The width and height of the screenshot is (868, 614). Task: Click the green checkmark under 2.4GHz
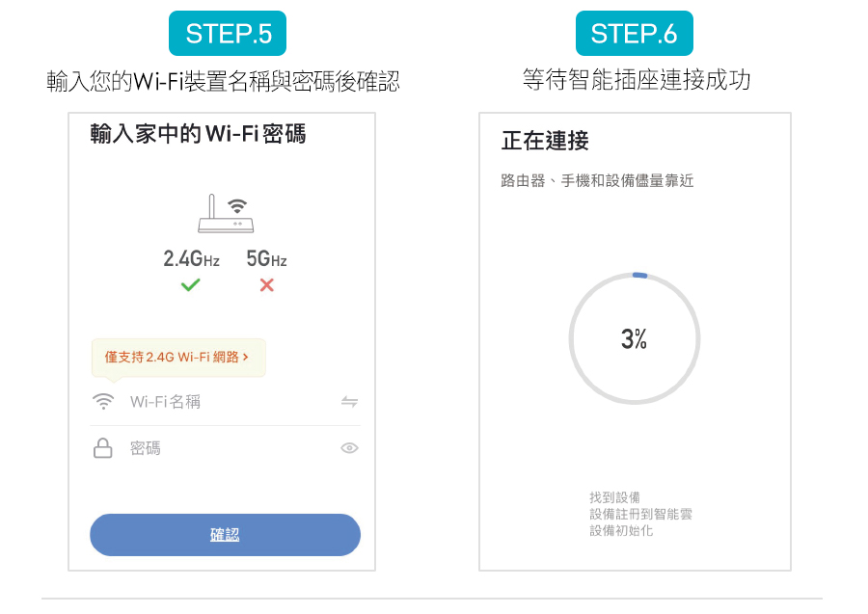pyautogui.click(x=190, y=285)
